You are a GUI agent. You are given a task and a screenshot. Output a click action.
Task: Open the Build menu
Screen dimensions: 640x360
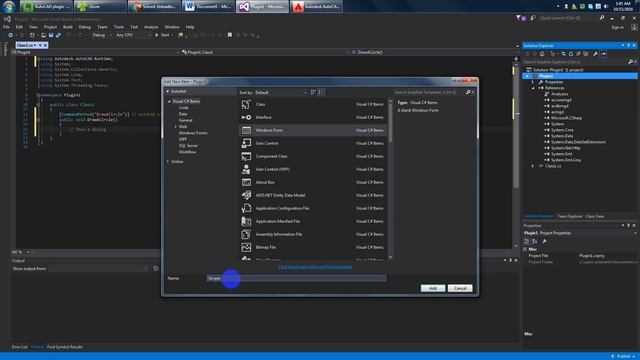[68, 27]
